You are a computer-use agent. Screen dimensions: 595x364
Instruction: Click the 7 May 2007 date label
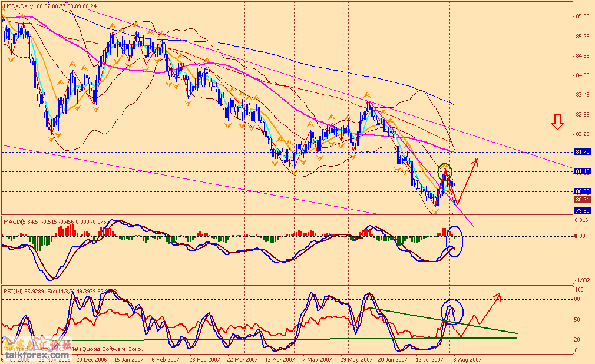point(317,359)
